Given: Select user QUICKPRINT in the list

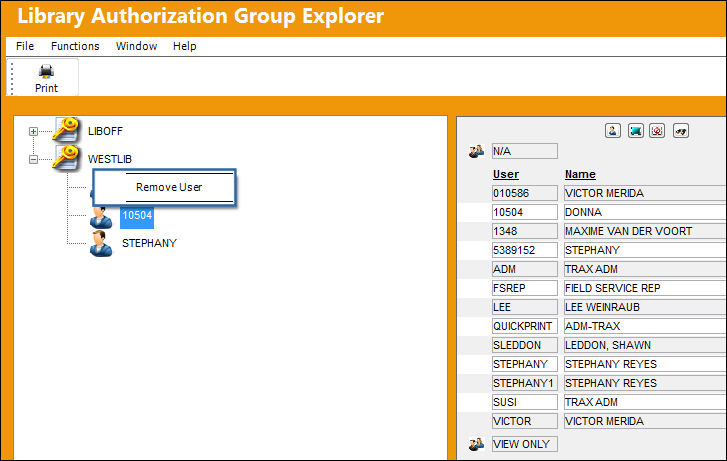Looking at the screenshot, I should [x=525, y=326].
